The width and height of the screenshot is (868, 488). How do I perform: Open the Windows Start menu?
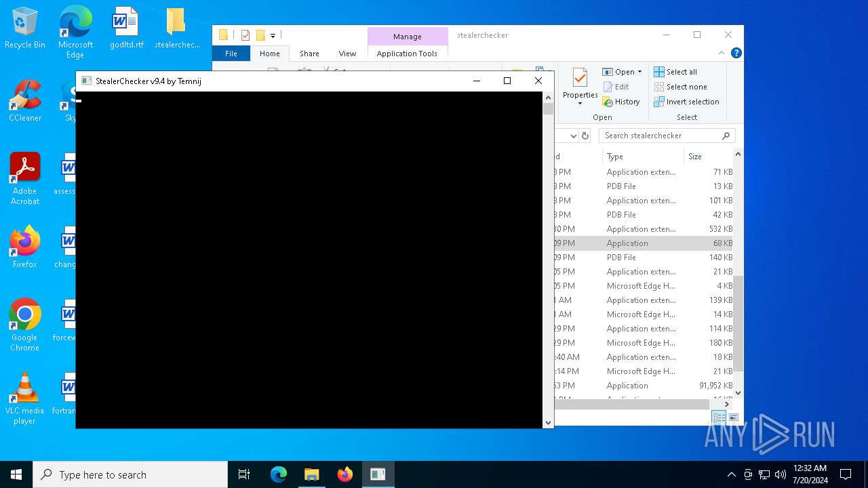[x=16, y=474]
